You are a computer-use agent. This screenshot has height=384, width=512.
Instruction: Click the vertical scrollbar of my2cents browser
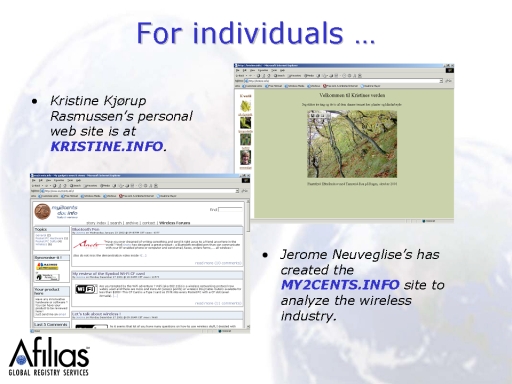248,263
